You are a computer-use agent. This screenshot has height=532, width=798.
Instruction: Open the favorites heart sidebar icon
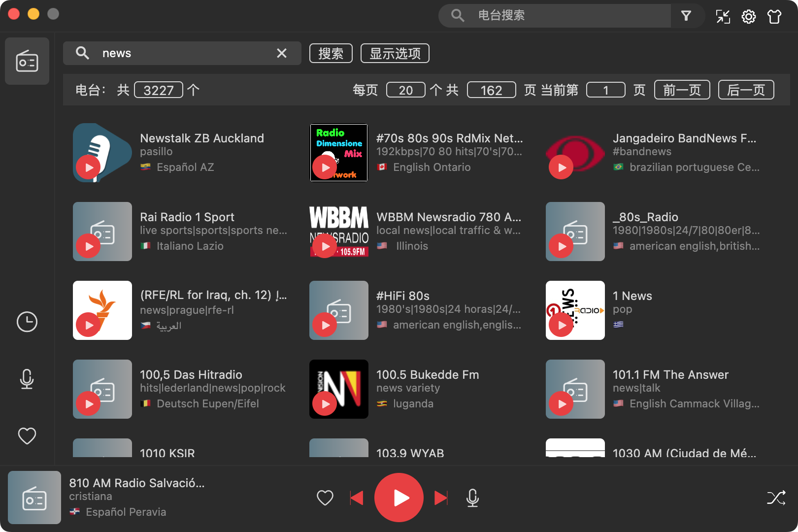point(27,436)
